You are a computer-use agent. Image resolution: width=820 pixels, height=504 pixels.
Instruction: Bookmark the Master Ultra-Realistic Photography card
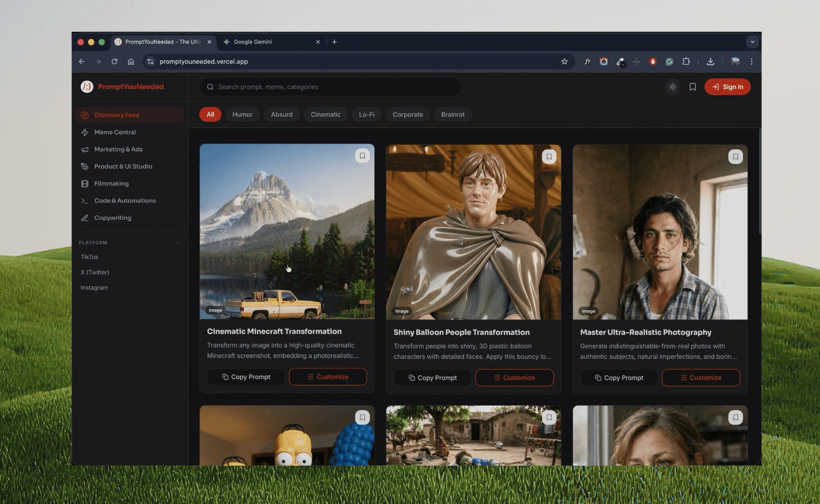[x=735, y=157]
